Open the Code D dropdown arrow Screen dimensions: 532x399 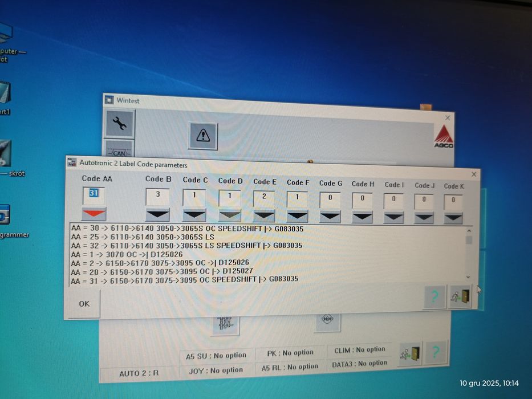pyautogui.click(x=230, y=216)
